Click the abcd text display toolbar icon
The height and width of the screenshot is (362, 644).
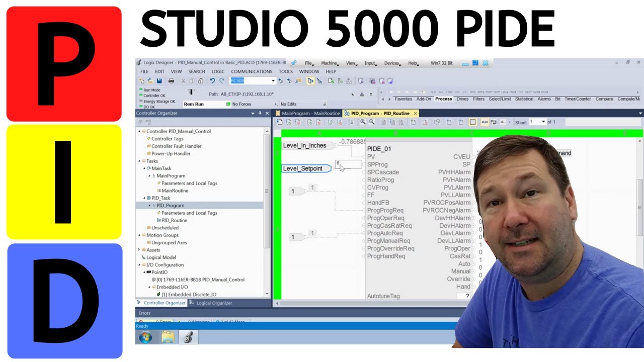tap(485, 122)
